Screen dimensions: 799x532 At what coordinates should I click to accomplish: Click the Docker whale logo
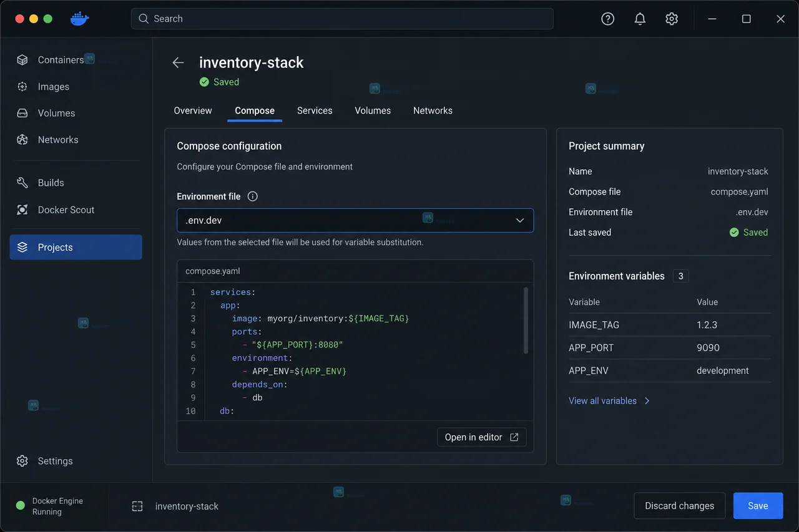79,19
